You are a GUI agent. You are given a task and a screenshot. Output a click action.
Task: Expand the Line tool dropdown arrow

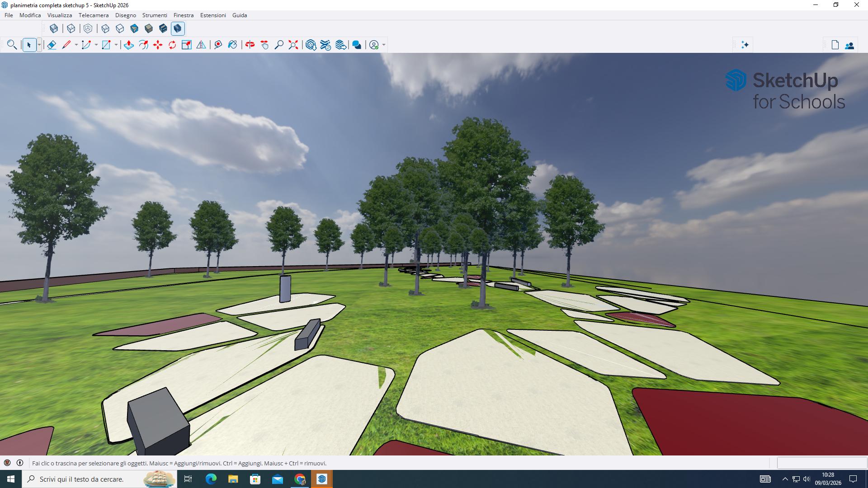pyautogui.click(x=76, y=45)
